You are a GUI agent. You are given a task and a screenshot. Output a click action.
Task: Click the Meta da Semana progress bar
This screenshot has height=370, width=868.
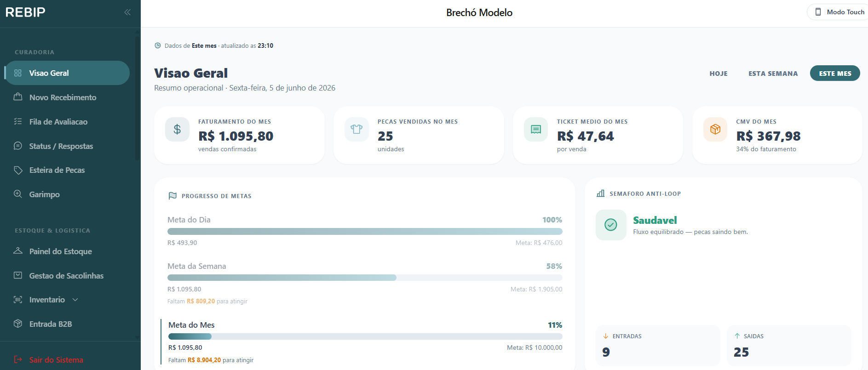tap(365, 278)
